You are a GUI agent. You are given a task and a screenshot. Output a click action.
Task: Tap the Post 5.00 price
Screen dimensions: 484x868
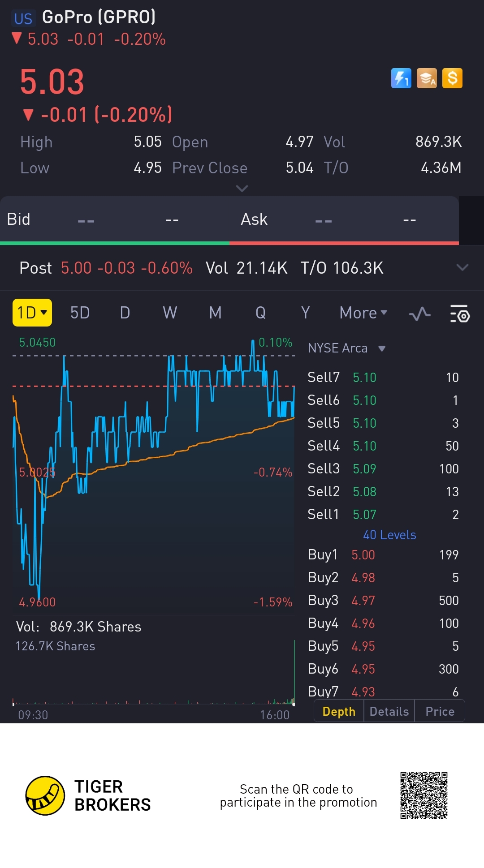(x=76, y=268)
